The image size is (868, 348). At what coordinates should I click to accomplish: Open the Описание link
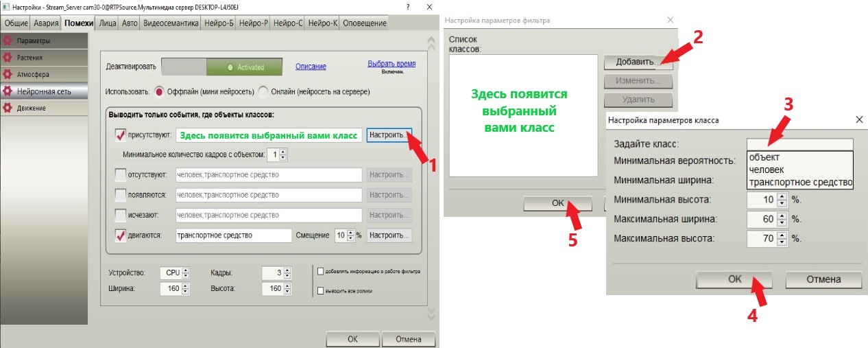pos(311,67)
